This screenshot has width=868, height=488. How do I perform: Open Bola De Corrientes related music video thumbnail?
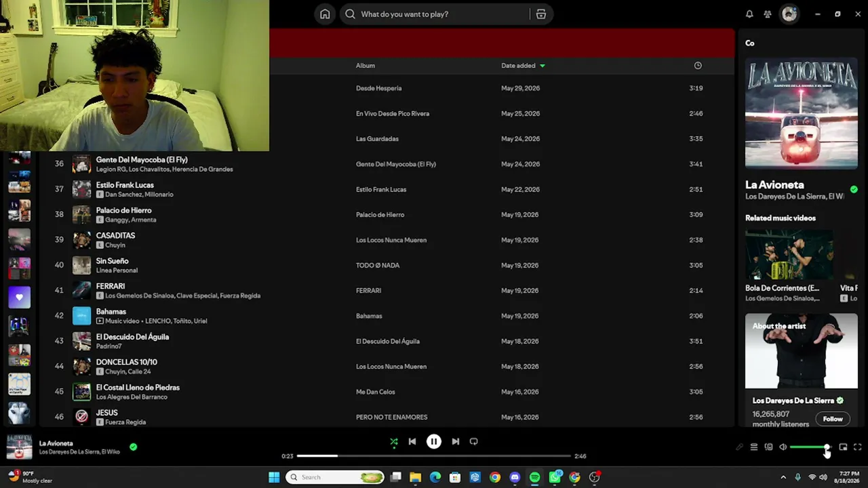789,255
